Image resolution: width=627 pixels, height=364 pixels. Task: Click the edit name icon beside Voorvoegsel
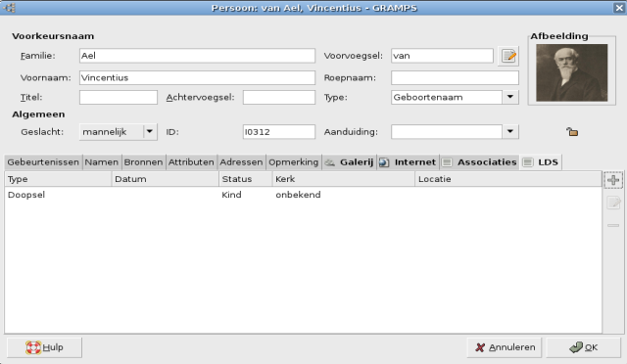(x=508, y=56)
